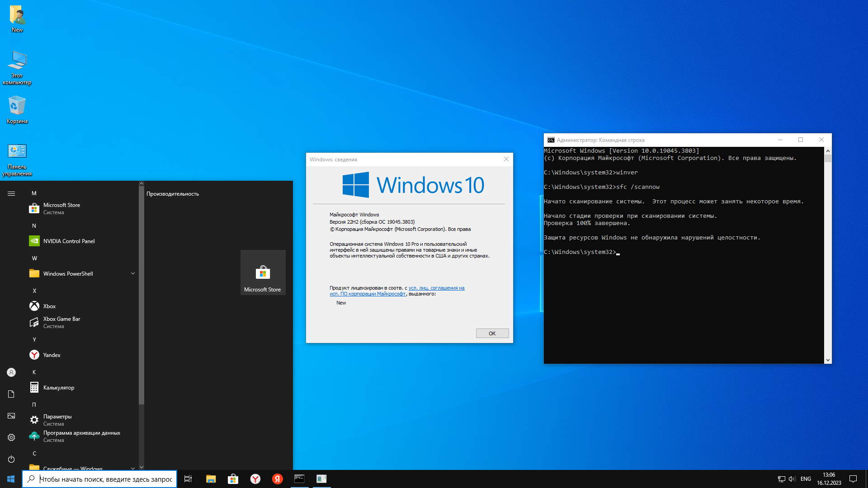Image resolution: width=868 pixels, height=488 pixels.
Task: Open Yandex from the Start app list
Action: pyautogui.click(x=52, y=355)
